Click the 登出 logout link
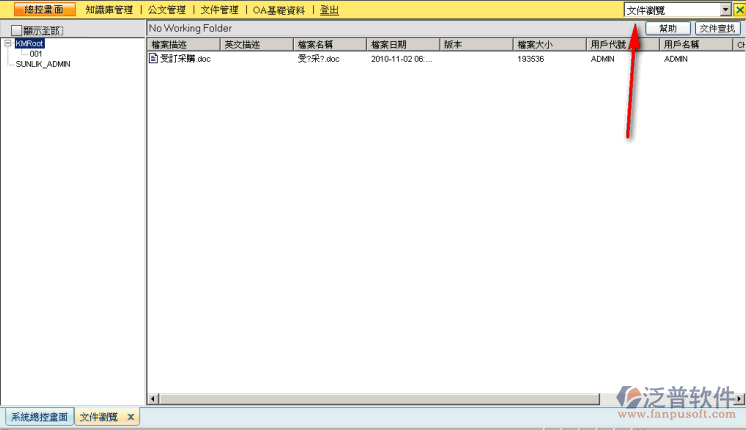746x430 pixels. 329,10
